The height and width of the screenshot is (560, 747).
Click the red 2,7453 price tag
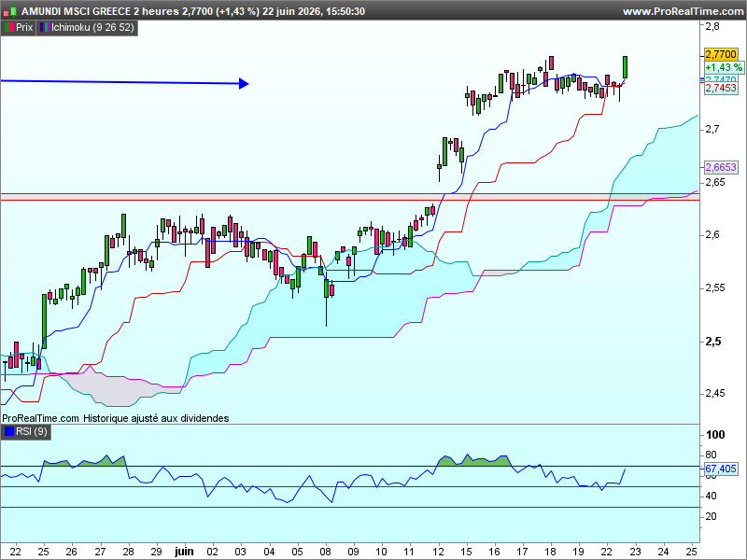(721, 88)
